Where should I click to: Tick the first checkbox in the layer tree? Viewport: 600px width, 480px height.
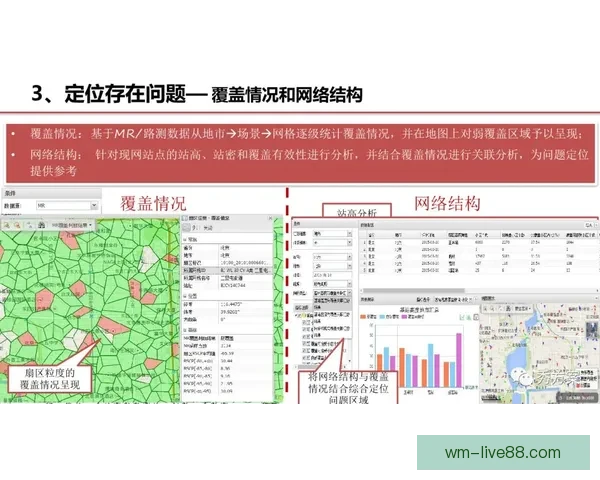pos(305,323)
